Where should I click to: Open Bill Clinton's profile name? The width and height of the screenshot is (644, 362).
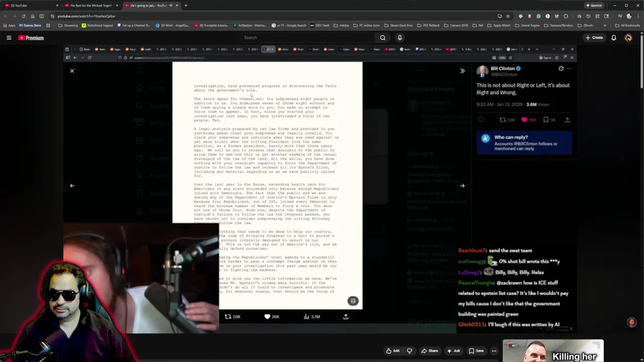pos(503,69)
